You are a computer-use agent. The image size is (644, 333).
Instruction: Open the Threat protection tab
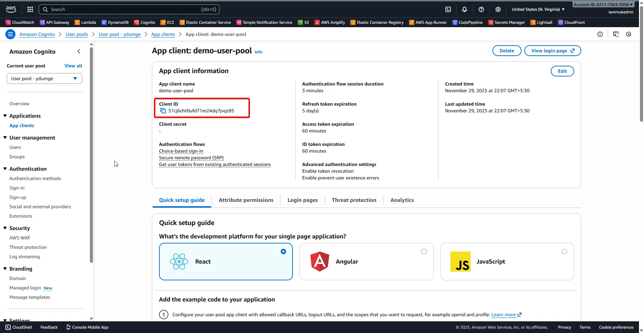(x=354, y=200)
